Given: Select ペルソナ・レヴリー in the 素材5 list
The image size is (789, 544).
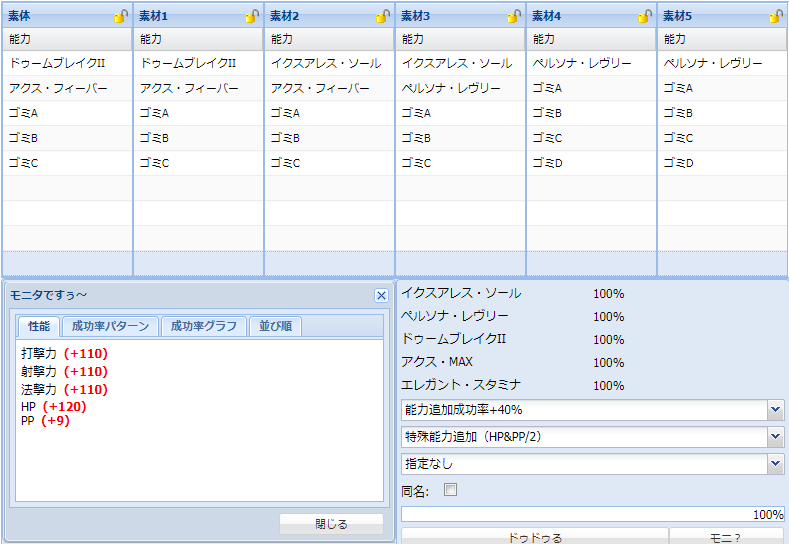Looking at the screenshot, I should 723,63.
